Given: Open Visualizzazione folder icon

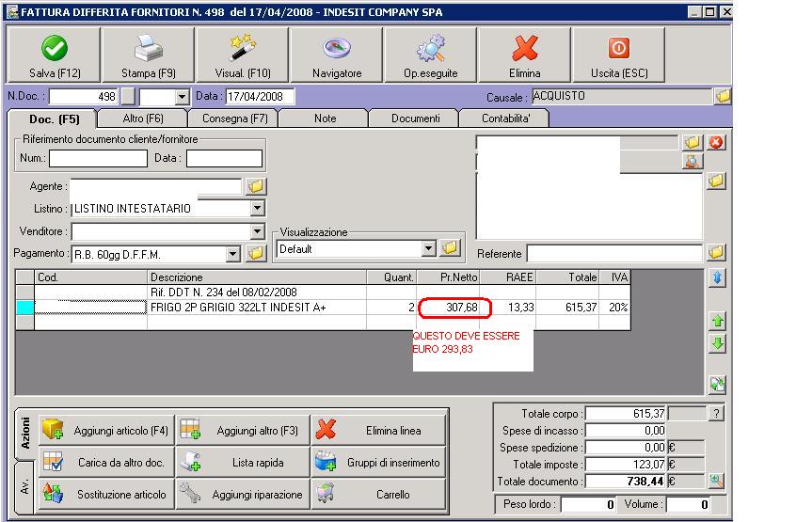Looking at the screenshot, I should [x=450, y=248].
